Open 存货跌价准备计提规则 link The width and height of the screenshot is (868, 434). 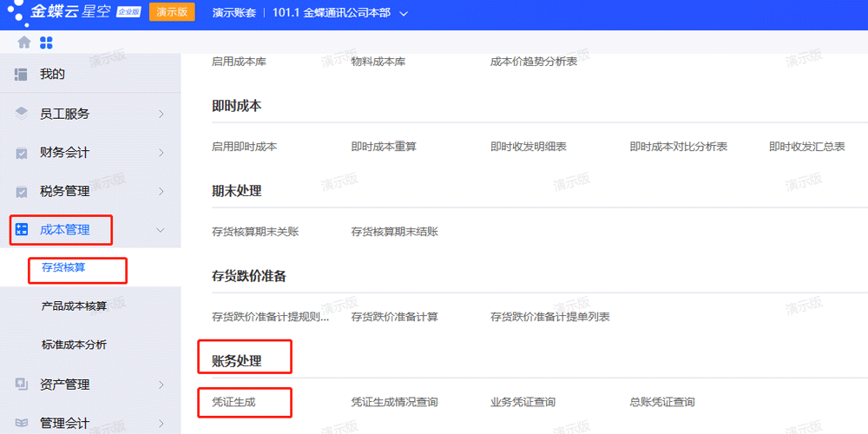270,317
